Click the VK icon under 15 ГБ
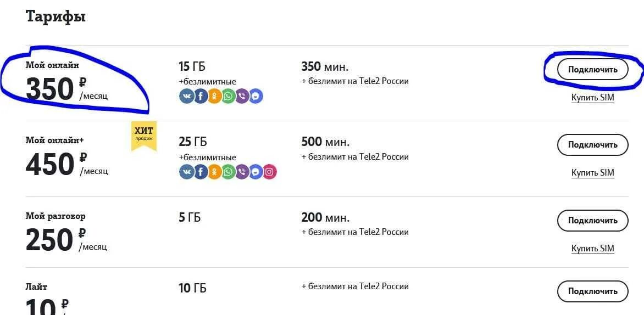Viewport: 644px width, 315px height. click(x=186, y=97)
